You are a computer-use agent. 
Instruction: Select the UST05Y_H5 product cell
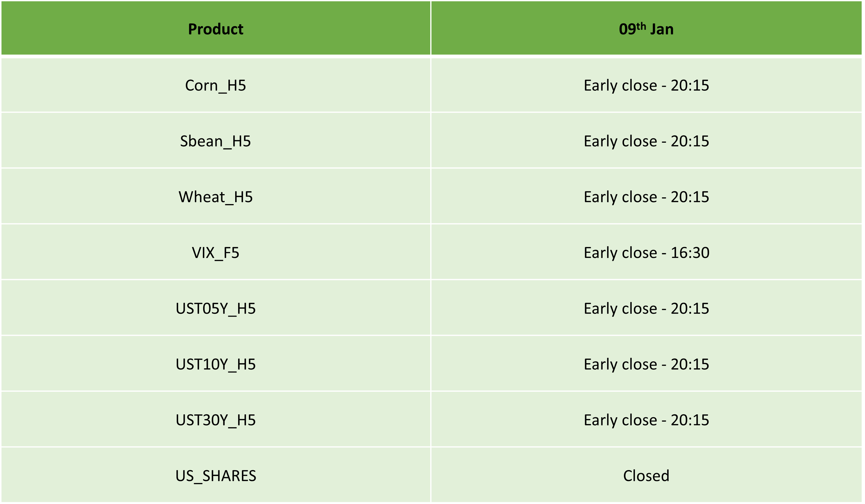pyautogui.click(x=216, y=308)
